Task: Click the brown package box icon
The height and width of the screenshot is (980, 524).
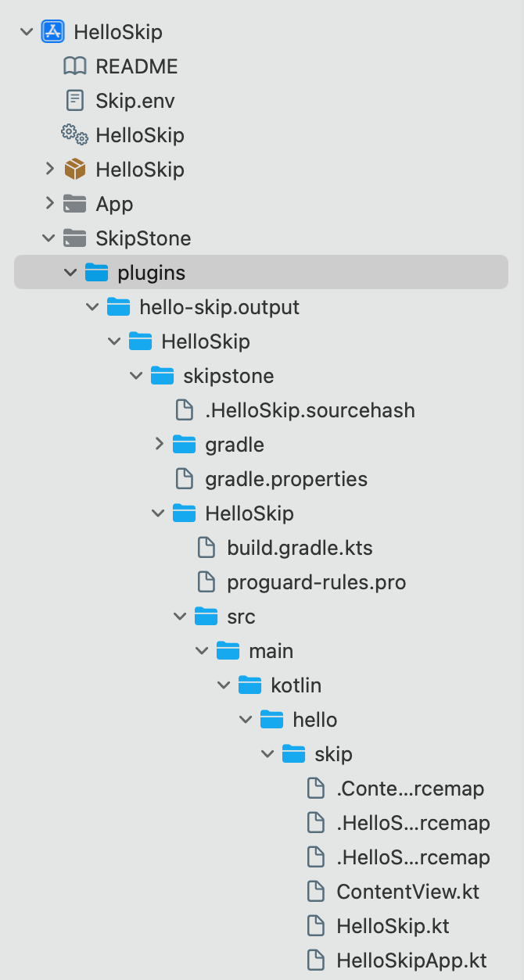Action: click(x=75, y=170)
